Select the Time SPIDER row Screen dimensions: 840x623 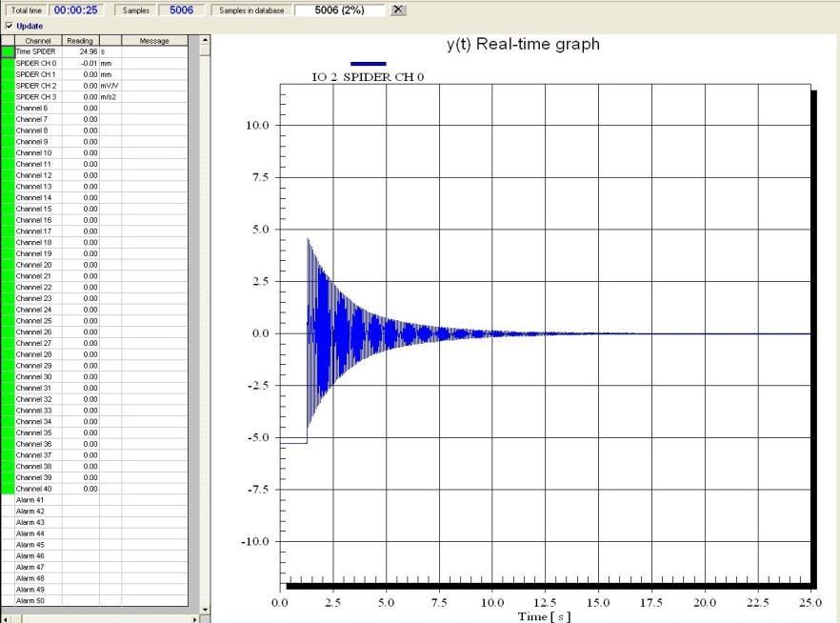(x=94, y=51)
